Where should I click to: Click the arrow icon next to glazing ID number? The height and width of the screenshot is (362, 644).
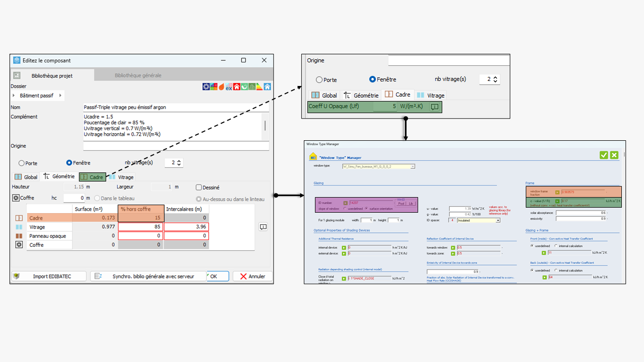tap(345, 203)
